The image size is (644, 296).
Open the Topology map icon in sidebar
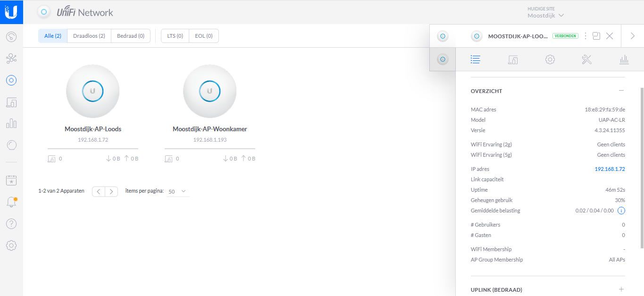click(x=11, y=59)
